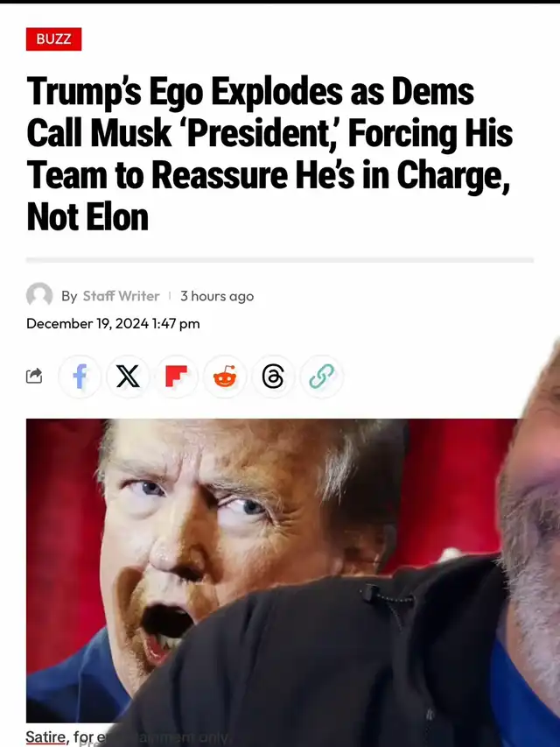Click the Trump's Ego Explodes headline
The width and height of the screenshot is (560, 747).
269,153
